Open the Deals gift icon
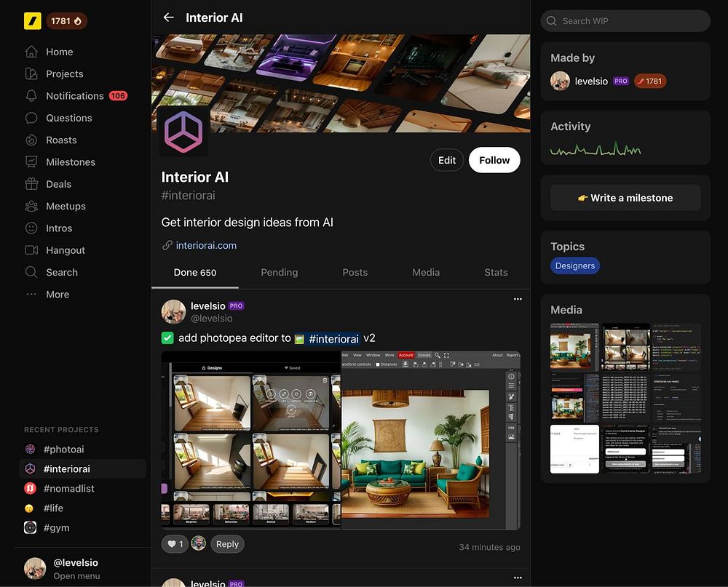The width and height of the screenshot is (728, 587). coord(31,184)
